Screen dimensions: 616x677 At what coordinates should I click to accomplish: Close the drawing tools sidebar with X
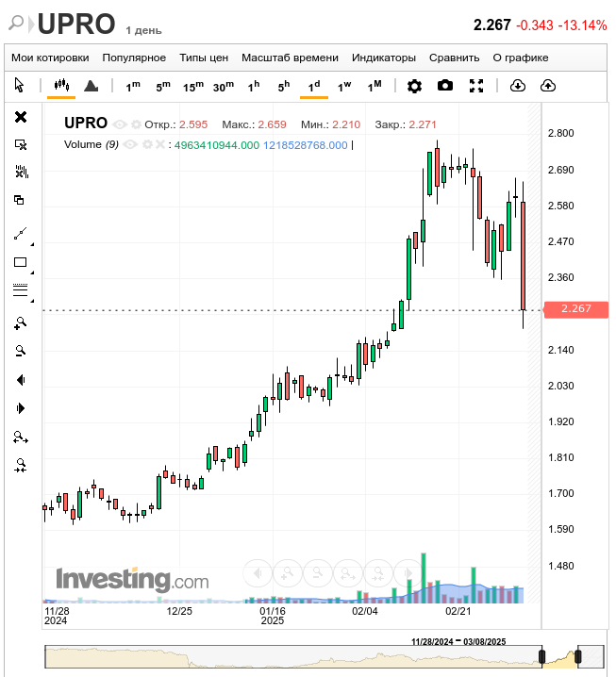point(21,117)
